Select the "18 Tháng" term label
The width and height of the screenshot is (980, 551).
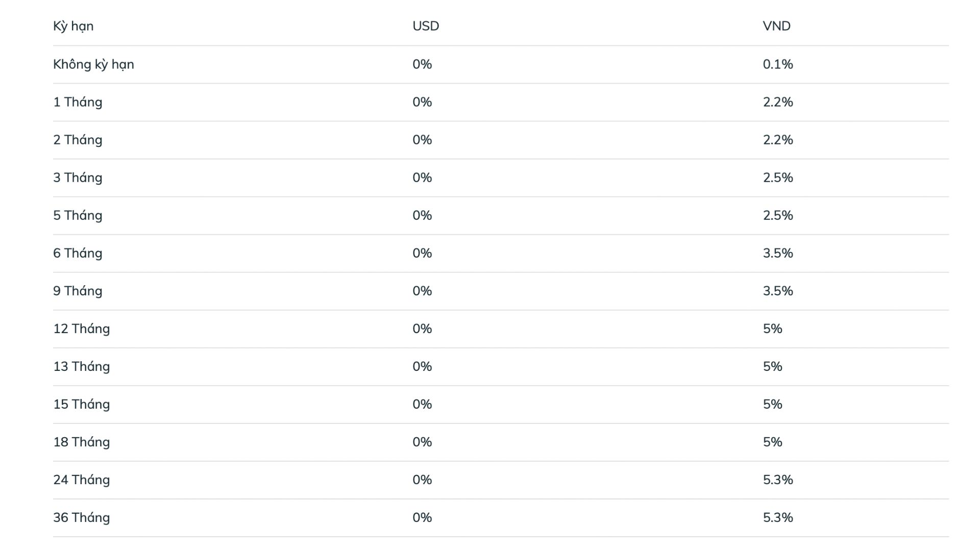(82, 442)
